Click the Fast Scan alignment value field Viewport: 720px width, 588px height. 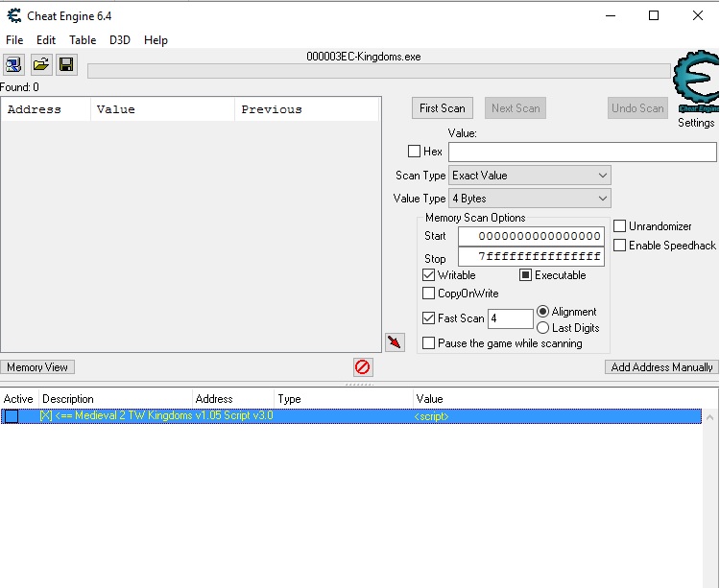(510, 318)
